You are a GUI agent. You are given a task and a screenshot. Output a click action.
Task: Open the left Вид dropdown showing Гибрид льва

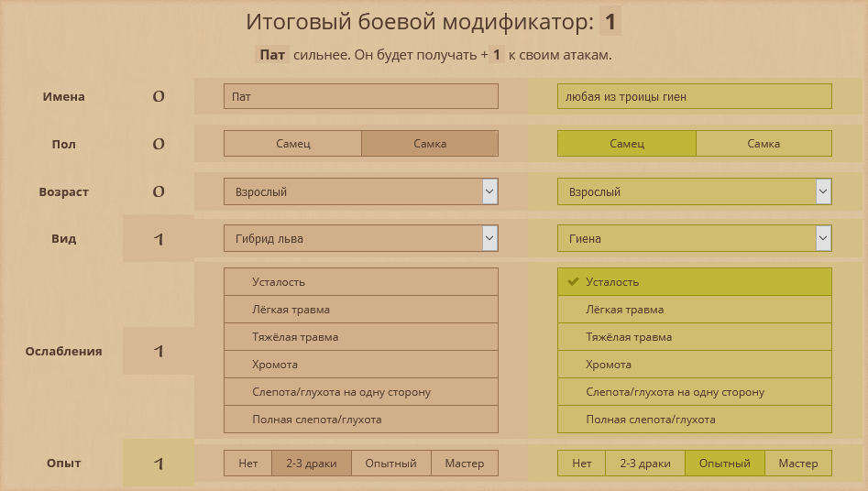361,238
